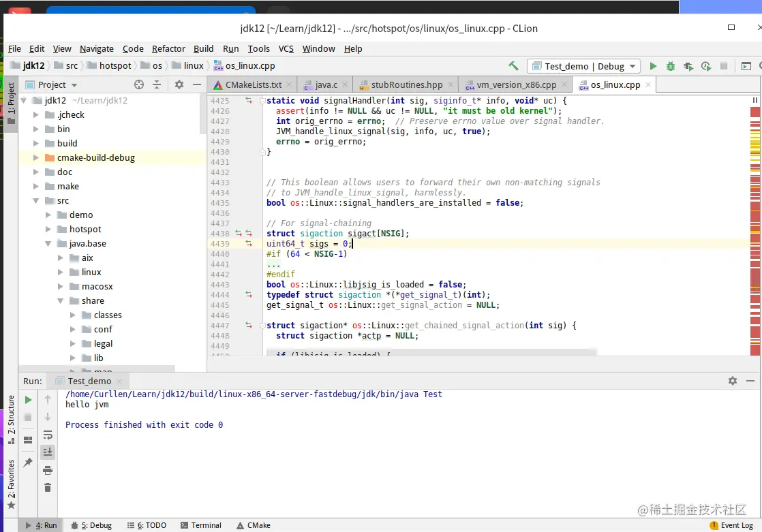Open the File menu
The width and height of the screenshot is (762, 532).
pos(14,48)
